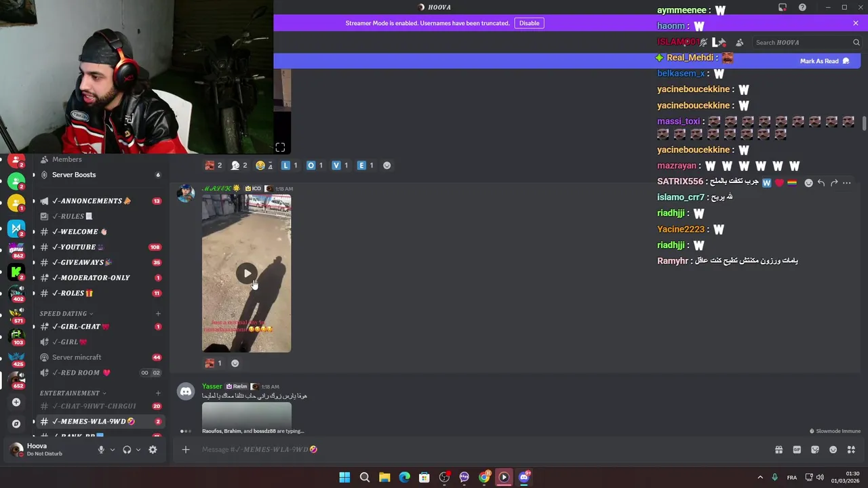Image resolution: width=868 pixels, height=488 pixels.
Task: Collapse the ENTERTAINEMENT category
Action: tap(73, 393)
